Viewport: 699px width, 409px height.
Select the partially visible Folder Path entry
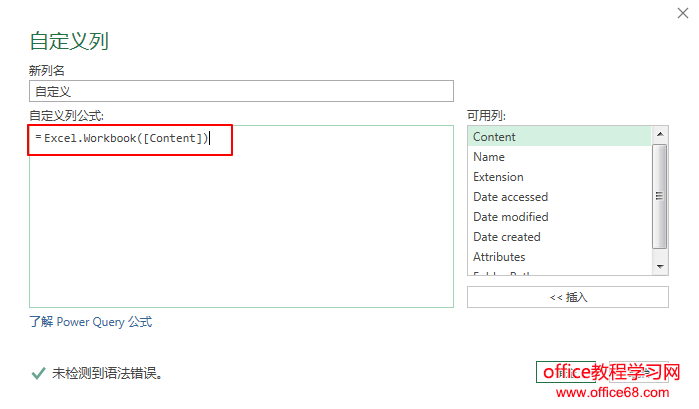505,272
